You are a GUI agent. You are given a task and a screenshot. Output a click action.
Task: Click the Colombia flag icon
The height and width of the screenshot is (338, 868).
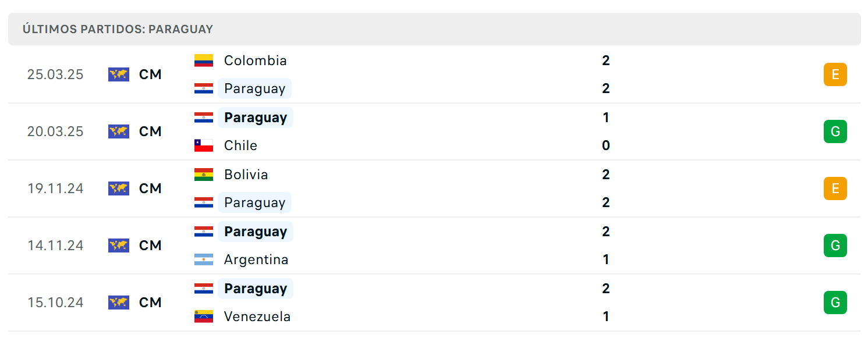point(204,61)
